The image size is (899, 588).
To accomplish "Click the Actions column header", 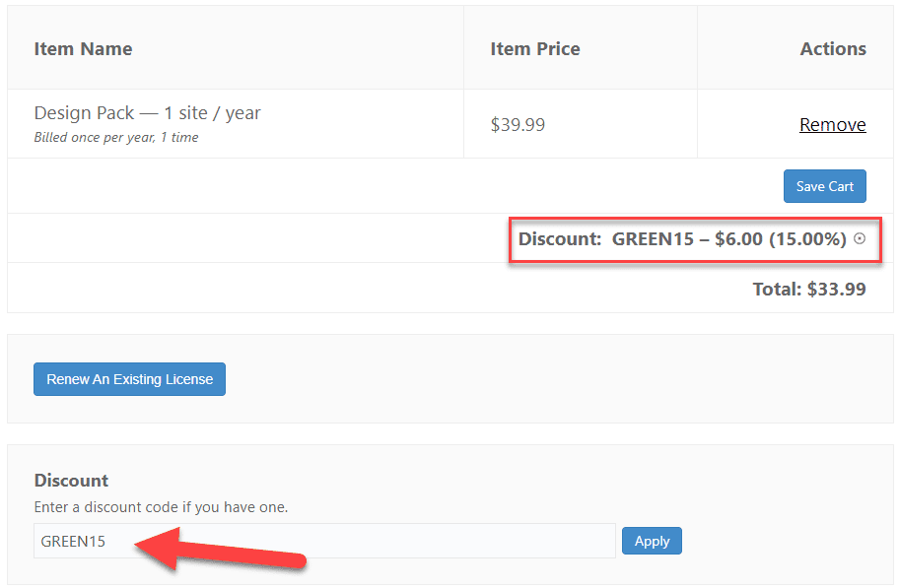I will tap(833, 47).
